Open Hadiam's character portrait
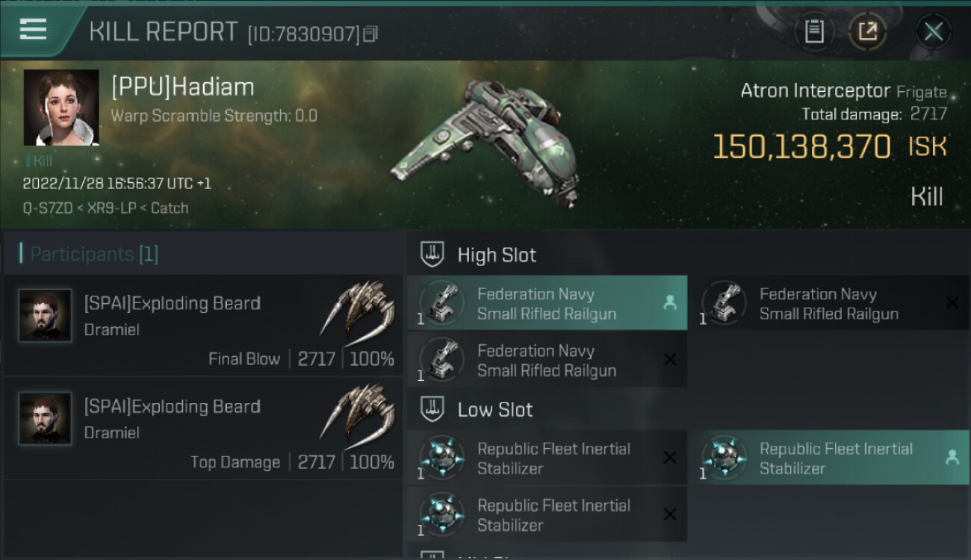The width and height of the screenshot is (971, 560). click(61, 108)
